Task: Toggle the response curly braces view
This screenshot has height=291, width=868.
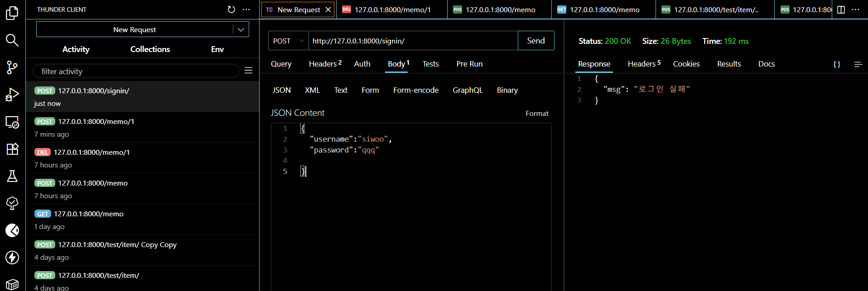Action: (x=837, y=64)
